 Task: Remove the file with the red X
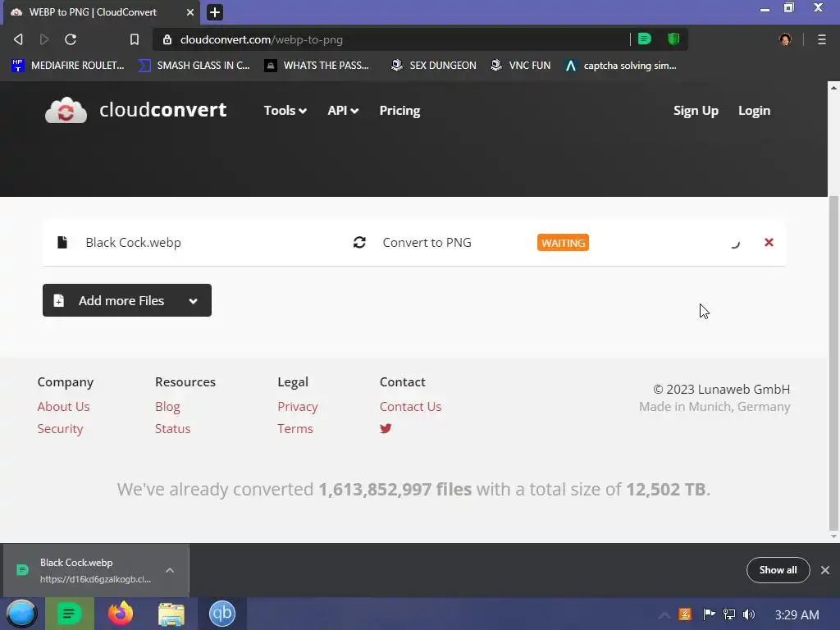tap(768, 242)
